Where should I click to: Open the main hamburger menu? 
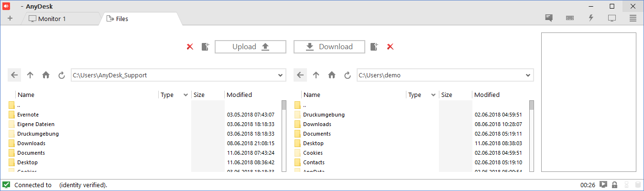pos(633,18)
